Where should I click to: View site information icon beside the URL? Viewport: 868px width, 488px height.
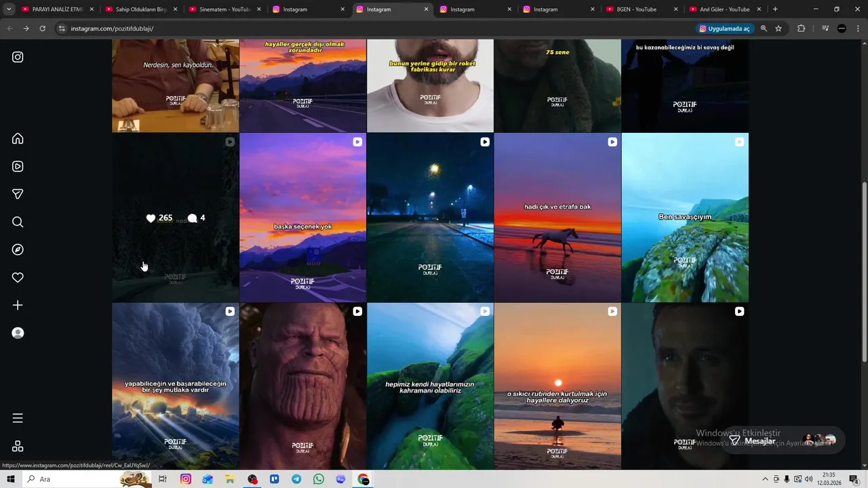[62, 28]
